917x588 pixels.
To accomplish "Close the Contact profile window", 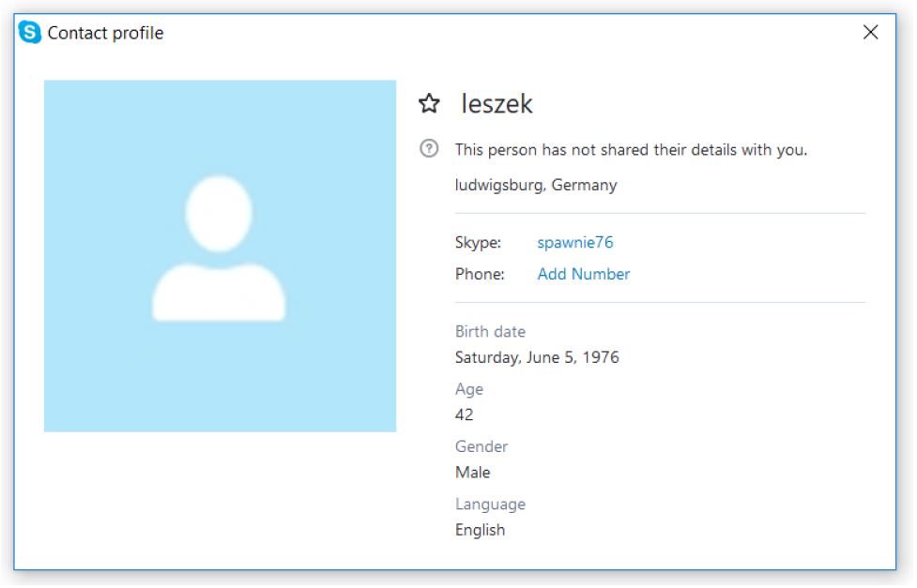I will tap(870, 33).
